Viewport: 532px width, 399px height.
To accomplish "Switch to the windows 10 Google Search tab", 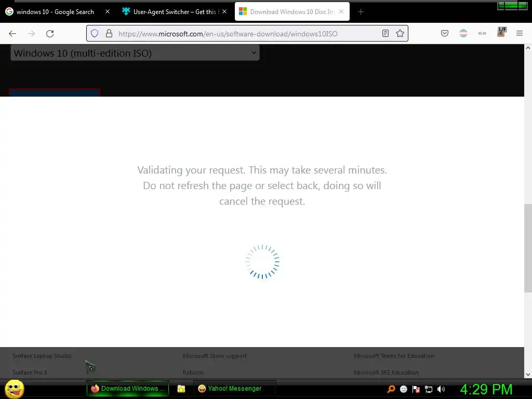I will (55, 12).
